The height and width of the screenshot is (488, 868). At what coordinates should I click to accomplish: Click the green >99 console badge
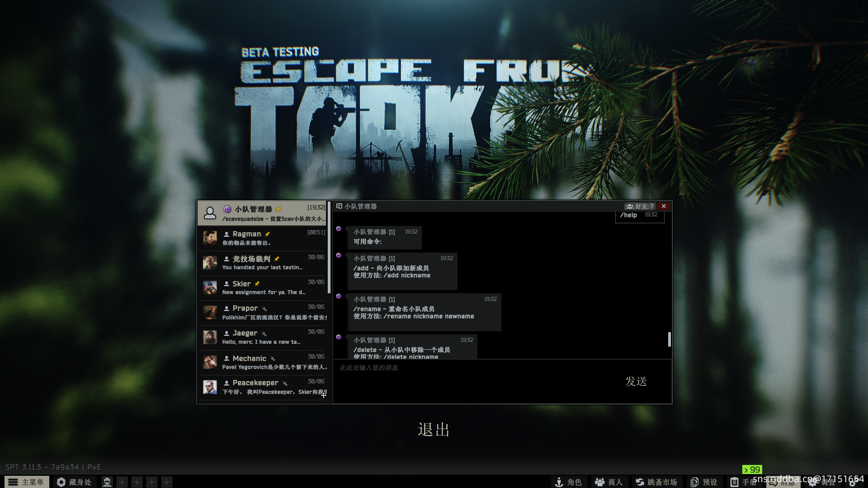[x=752, y=470]
